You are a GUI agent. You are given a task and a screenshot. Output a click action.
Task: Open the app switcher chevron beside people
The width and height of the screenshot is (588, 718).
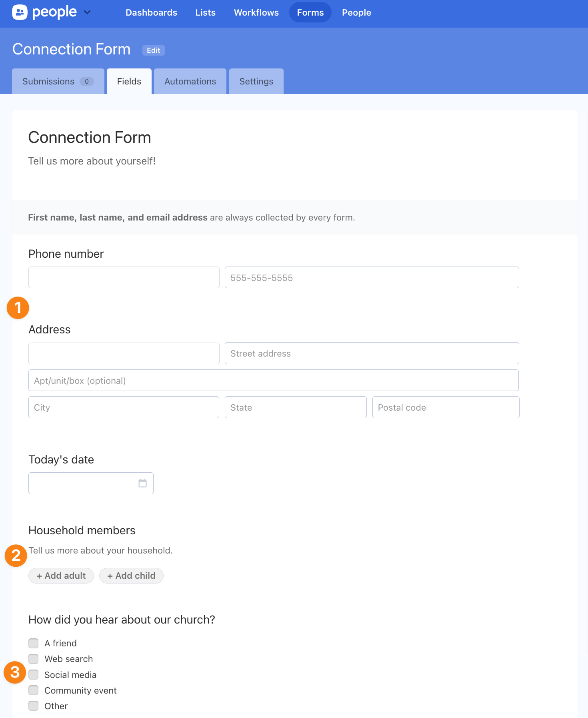(87, 12)
